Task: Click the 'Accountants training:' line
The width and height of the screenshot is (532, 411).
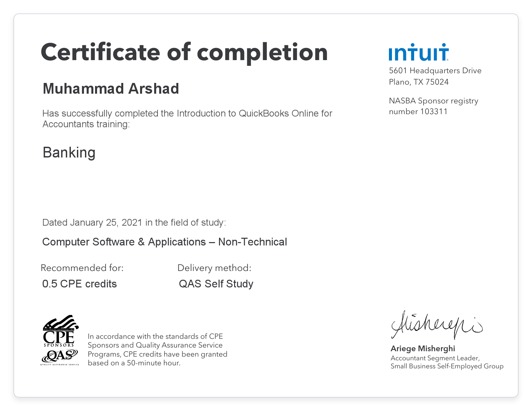Action: [x=86, y=124]
